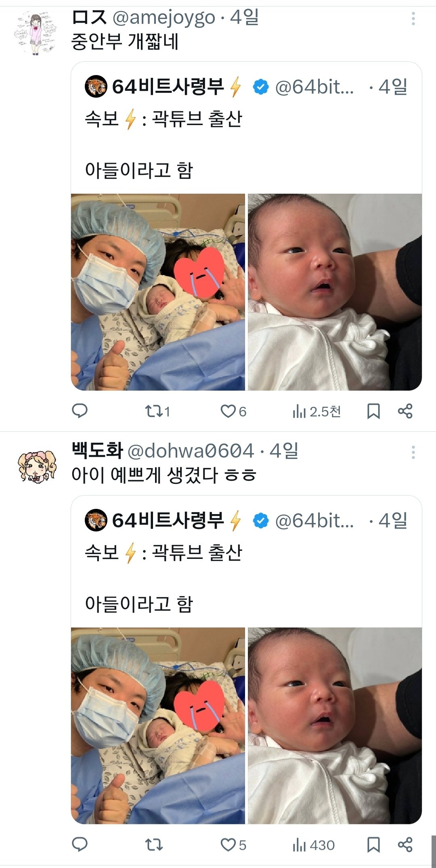Repost the dohwa0604 post
Image resolution: width=436 pixels, height=868 pixels.
tap(153, 845)
